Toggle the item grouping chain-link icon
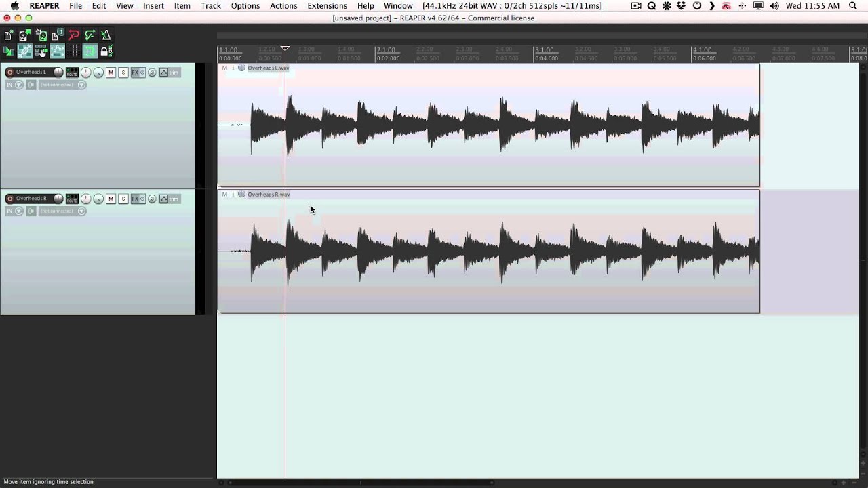The image size is (868, 488). 24,52
